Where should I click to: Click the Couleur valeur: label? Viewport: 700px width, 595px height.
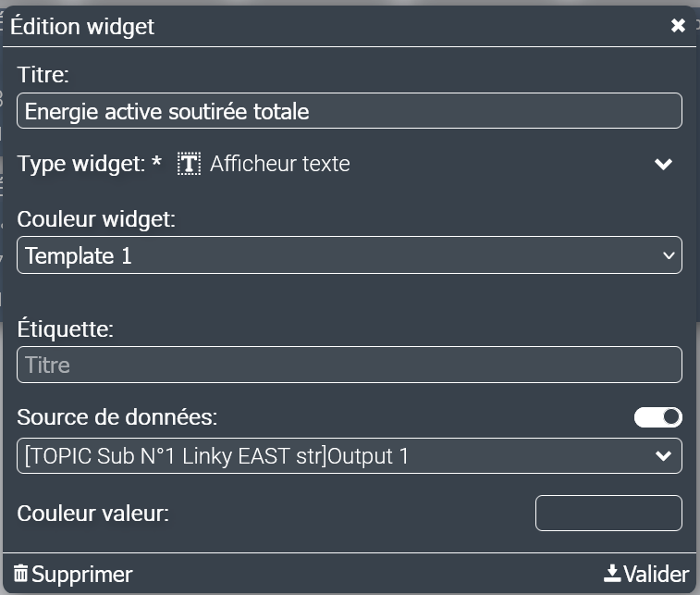click(92, 513)
